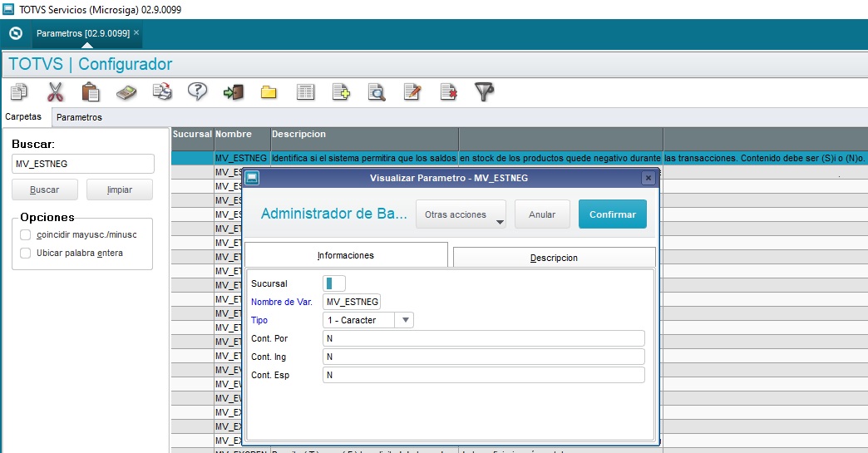Close the Visualizar Parametro dialog
The height and width of the screenshot is (453, 868).
coord(649,178)
